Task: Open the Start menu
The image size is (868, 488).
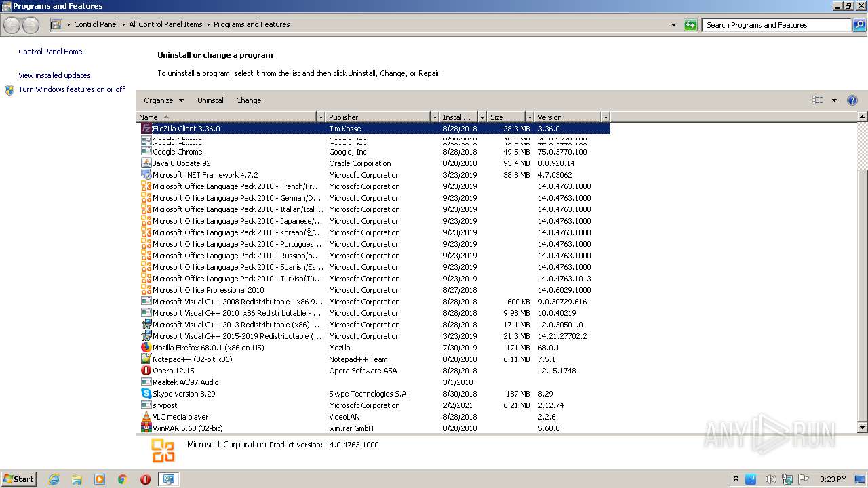Action: [x=18, y=479]
